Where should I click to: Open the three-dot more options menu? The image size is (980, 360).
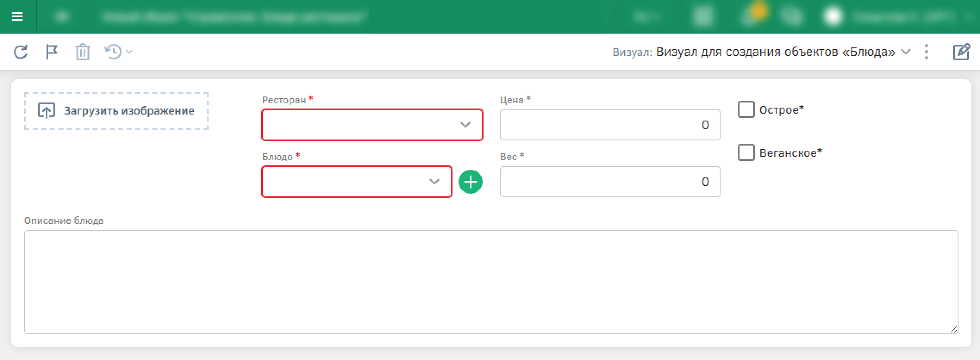click(x=926, y=52)
